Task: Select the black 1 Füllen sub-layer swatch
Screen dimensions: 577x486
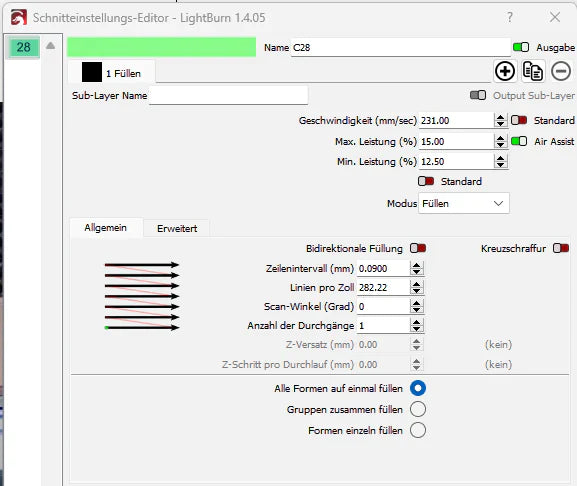Action: point(92,72)
